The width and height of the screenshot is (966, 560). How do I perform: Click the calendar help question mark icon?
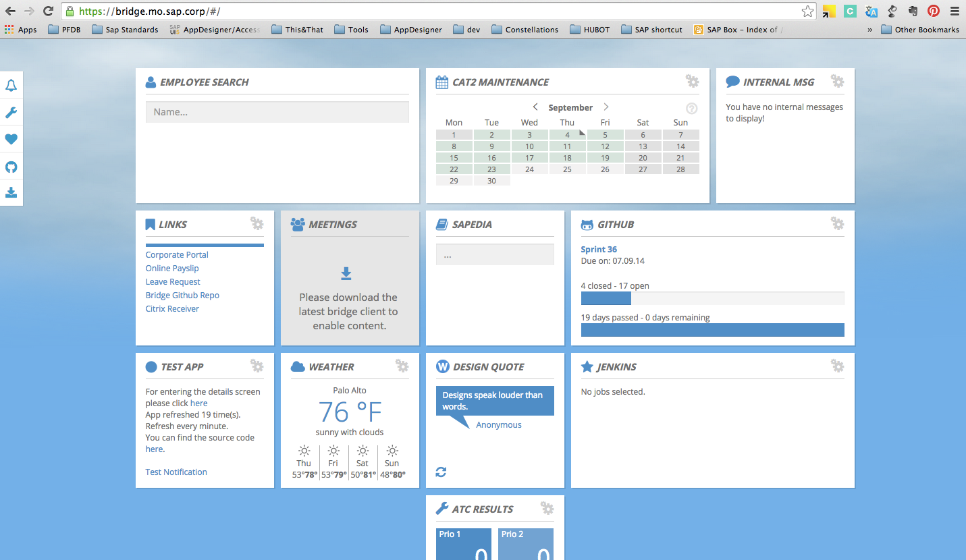pos(691,109)
